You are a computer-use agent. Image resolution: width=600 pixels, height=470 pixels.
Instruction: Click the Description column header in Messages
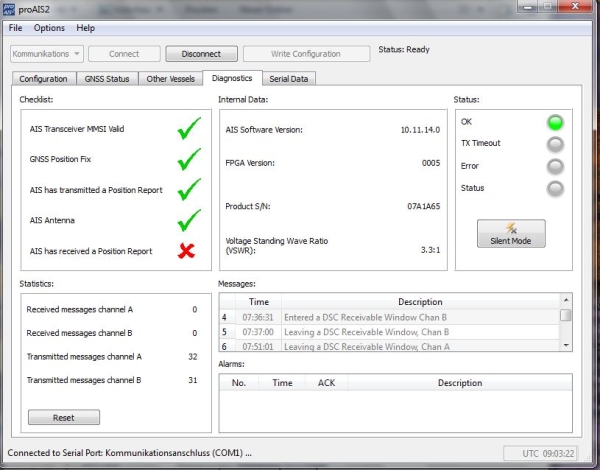[x=420, y=302]
